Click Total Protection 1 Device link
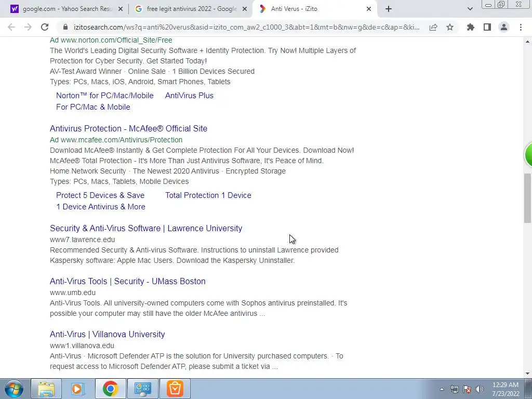 click(x=208, y=195)
